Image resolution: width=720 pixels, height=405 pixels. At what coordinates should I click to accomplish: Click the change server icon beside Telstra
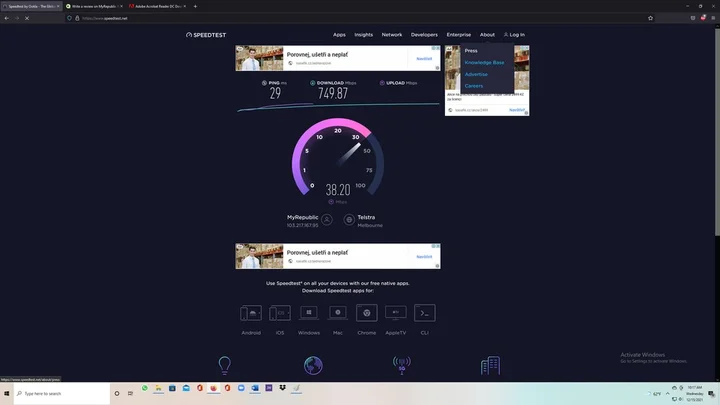pos(349,220)
